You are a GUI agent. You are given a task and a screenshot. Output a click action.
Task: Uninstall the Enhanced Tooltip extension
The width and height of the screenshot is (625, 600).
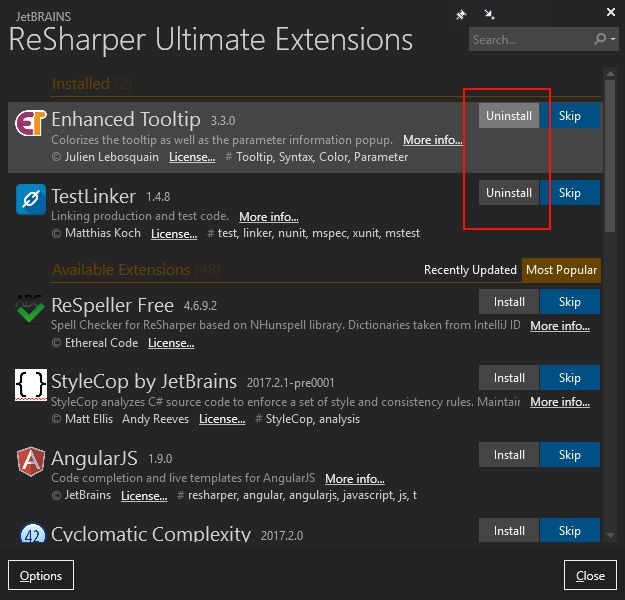509,116
